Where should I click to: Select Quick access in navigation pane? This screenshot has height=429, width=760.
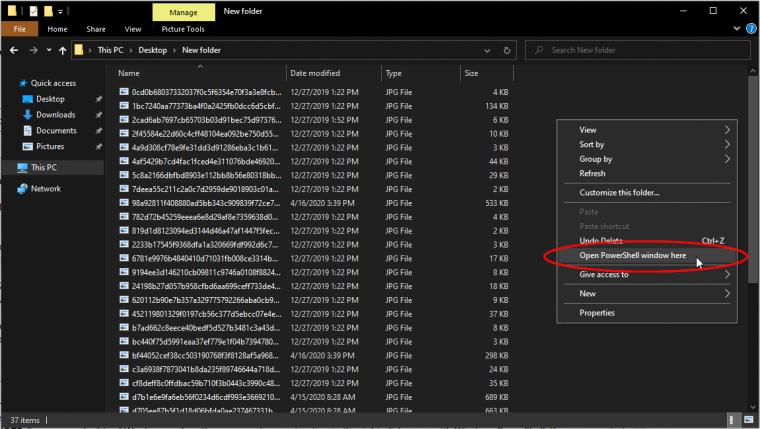point(53,83)
